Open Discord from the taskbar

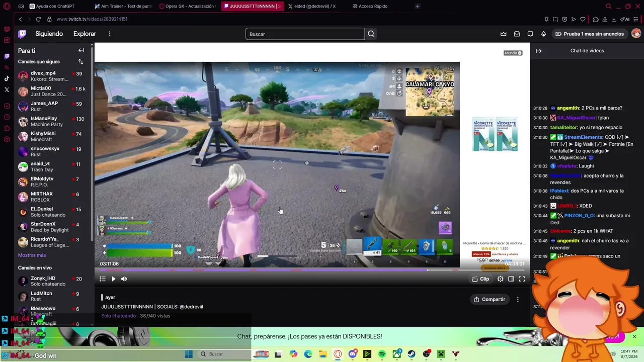tap(352, 354)
